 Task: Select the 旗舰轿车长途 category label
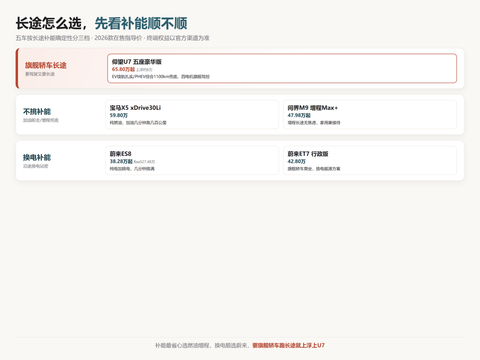click(46, 65)
